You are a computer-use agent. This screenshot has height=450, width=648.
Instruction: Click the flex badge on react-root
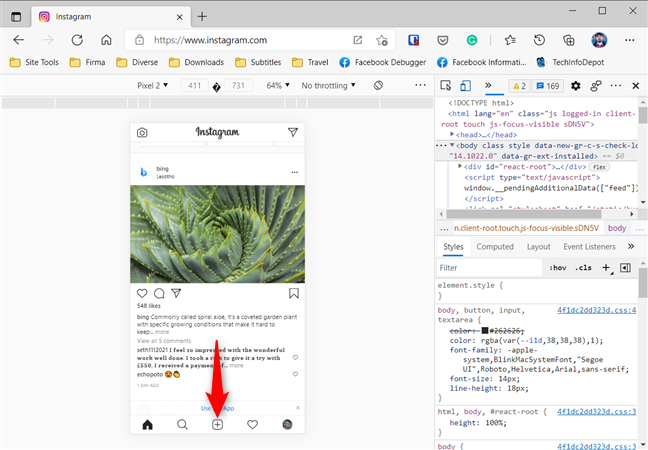click(599, 167)
